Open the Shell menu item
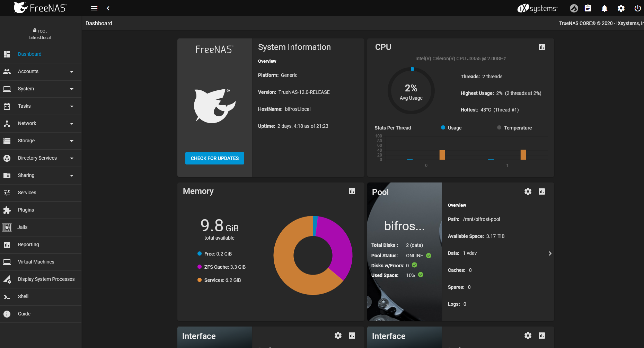 41,297
